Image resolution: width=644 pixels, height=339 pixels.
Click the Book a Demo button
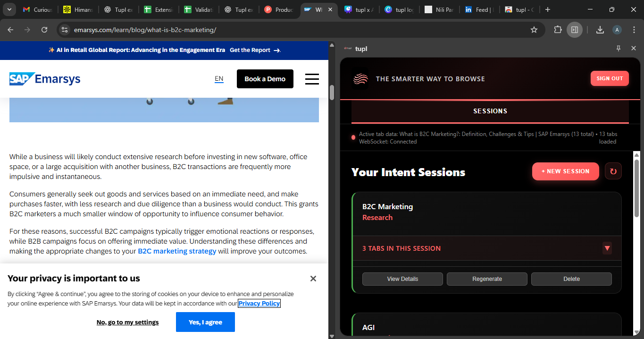tap(265, 79)
